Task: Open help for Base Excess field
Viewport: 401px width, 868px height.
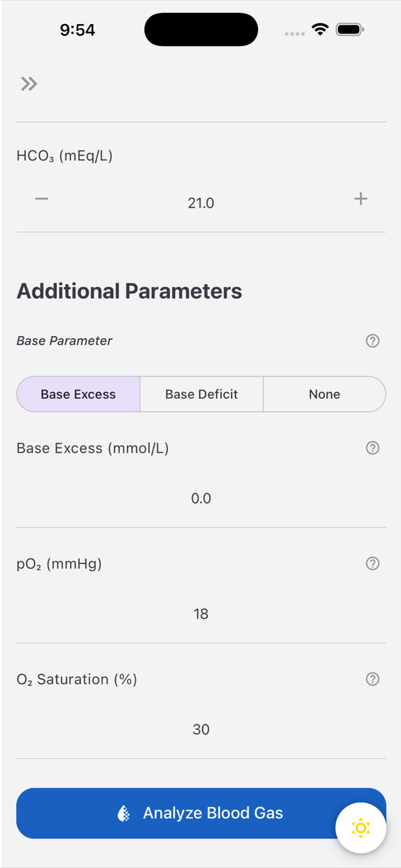Action: (x=373, y=448)
